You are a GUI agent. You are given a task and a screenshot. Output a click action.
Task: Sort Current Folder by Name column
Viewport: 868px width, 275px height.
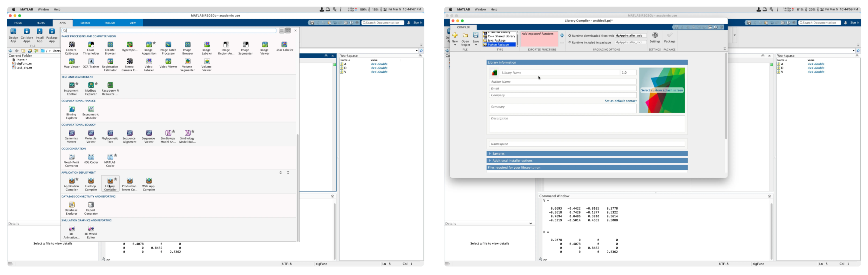22,60
